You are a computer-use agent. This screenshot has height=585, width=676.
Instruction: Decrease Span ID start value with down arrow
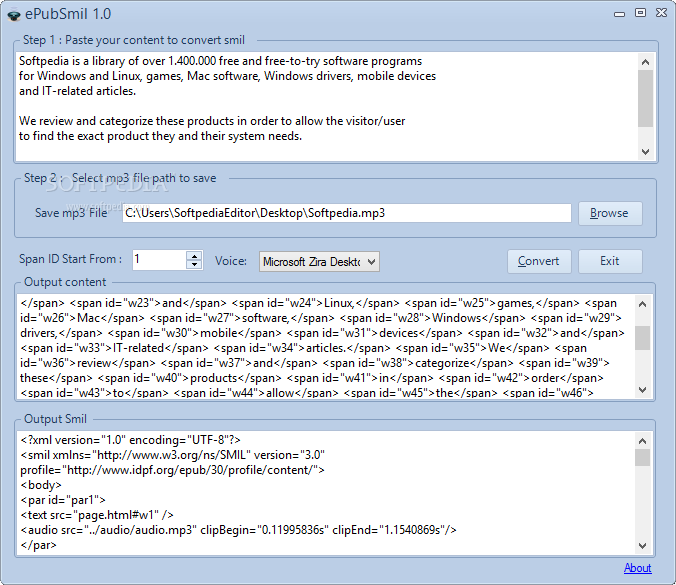tap(194, 264)
